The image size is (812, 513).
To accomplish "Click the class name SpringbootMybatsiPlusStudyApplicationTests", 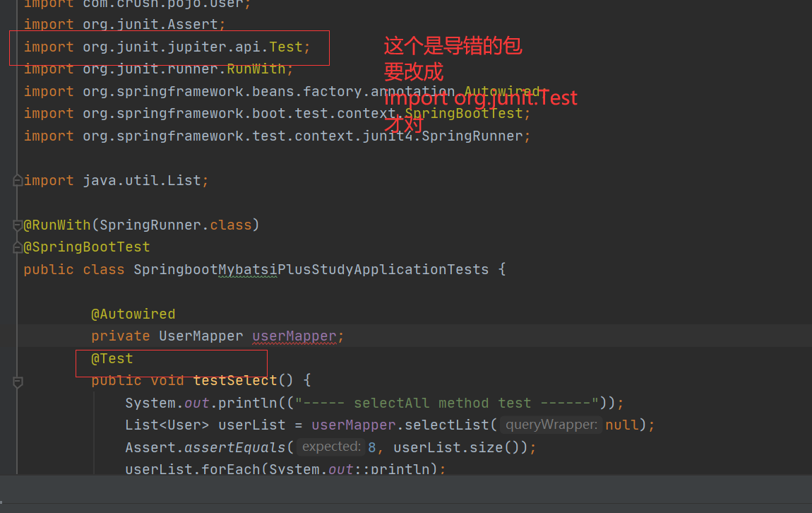I will (x=311, y=269).
